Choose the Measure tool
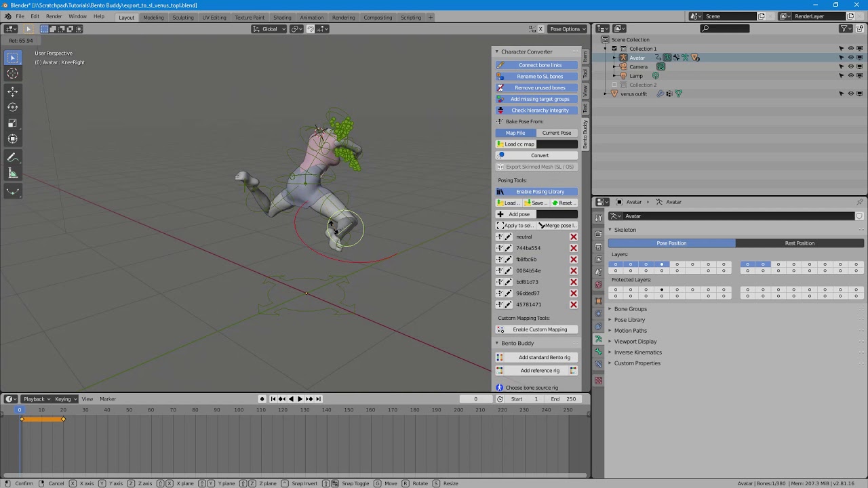 tap(13, 174)
